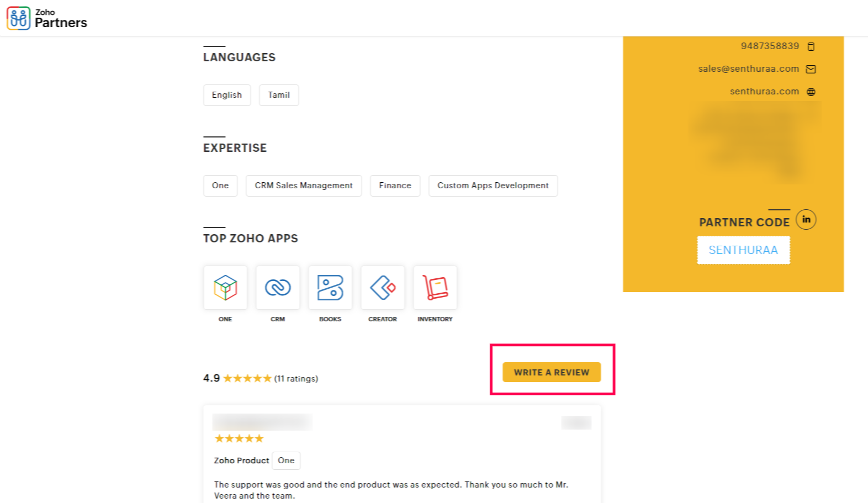Image resolution: width=868 pixels, height=503 pixels.
Task: Click the Zoho Product label
Action: (x=242, y=460)
